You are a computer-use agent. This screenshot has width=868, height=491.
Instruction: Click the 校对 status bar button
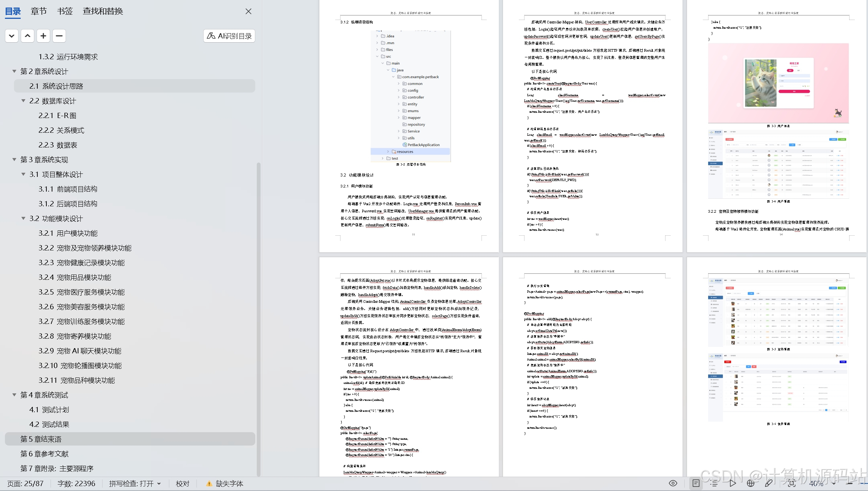click(x=182, y=483)
